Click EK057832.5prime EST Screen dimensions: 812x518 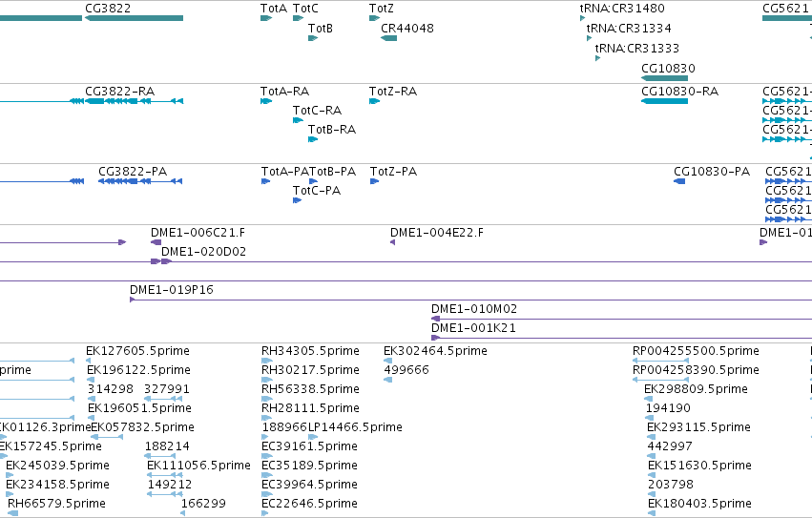click(107, 437)
